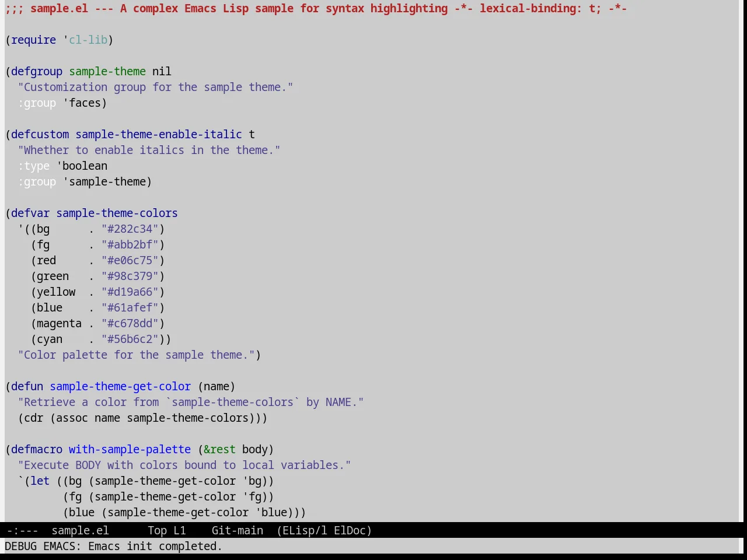This screenshot has height=560, width=747.
Task: Click the Top position indicator in mode line
Action: click(x=157, y=530)
